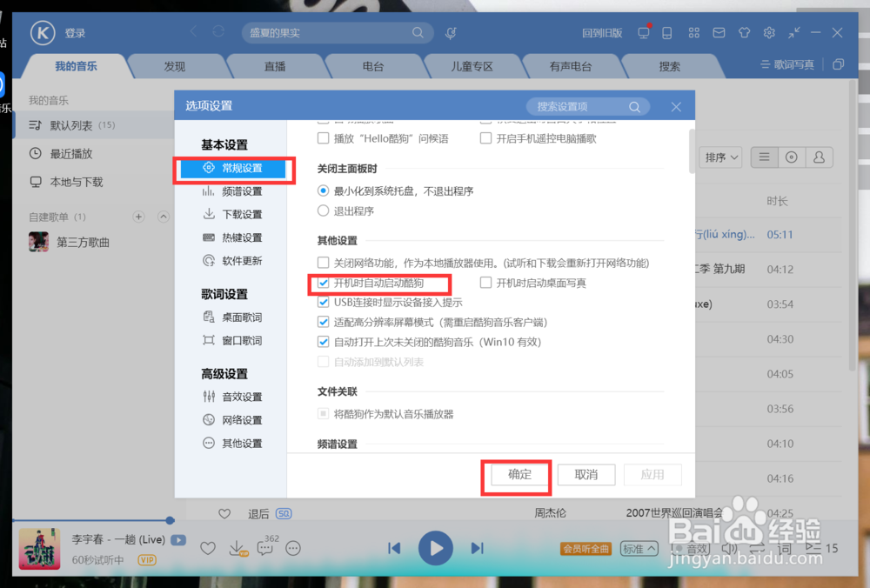Select 频谱设置 in settings sidebar
Screen dimensions: 870x588
[x=232, y=191]
